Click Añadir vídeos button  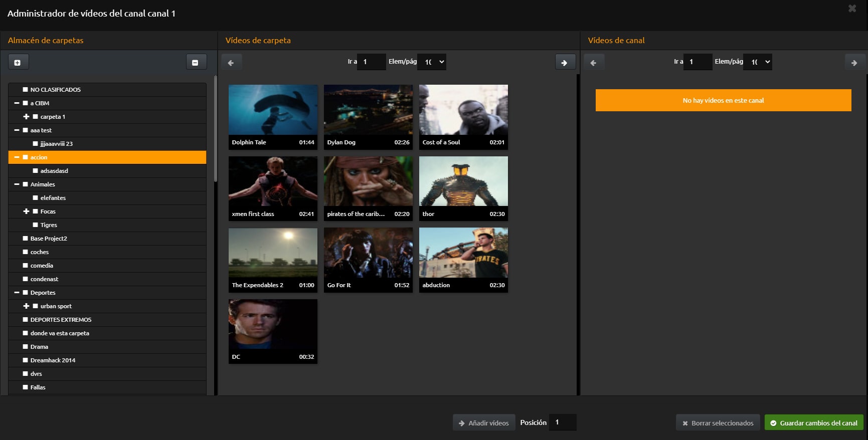[x=484, y=423]
